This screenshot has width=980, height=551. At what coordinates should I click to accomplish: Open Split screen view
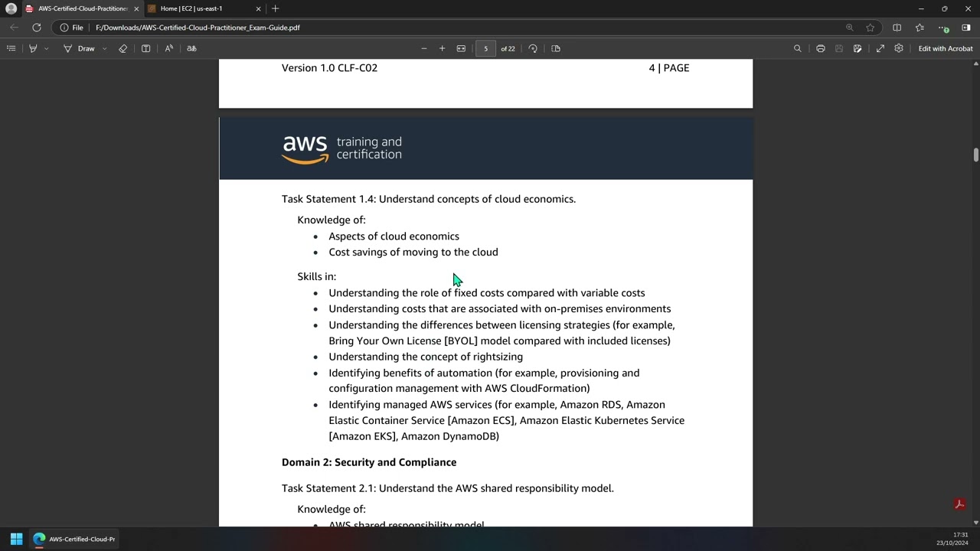click(x=897, y=28)
